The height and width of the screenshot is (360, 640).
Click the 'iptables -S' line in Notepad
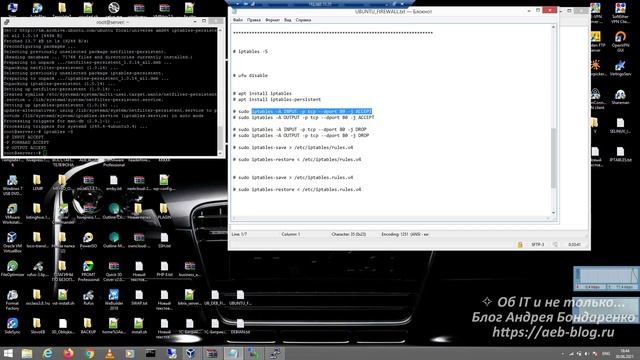[x=250, y=51]
